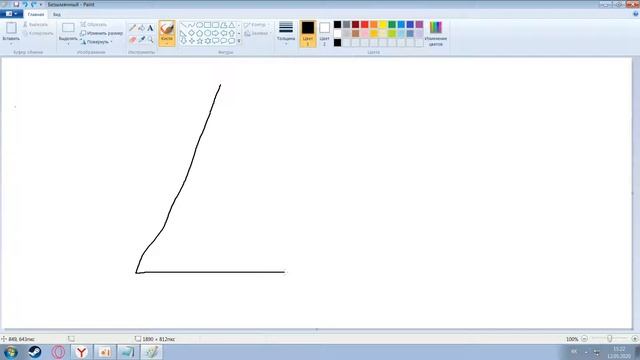The image size is (640, 360).
Task: Select the Eraser tool
Action: point(132,40)
